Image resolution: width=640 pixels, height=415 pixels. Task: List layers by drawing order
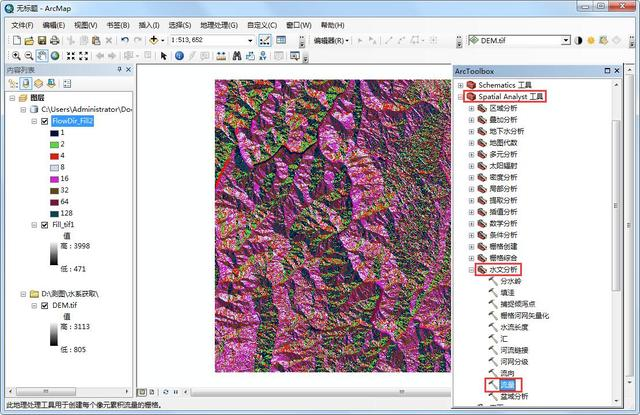click(x=13, y=84)
